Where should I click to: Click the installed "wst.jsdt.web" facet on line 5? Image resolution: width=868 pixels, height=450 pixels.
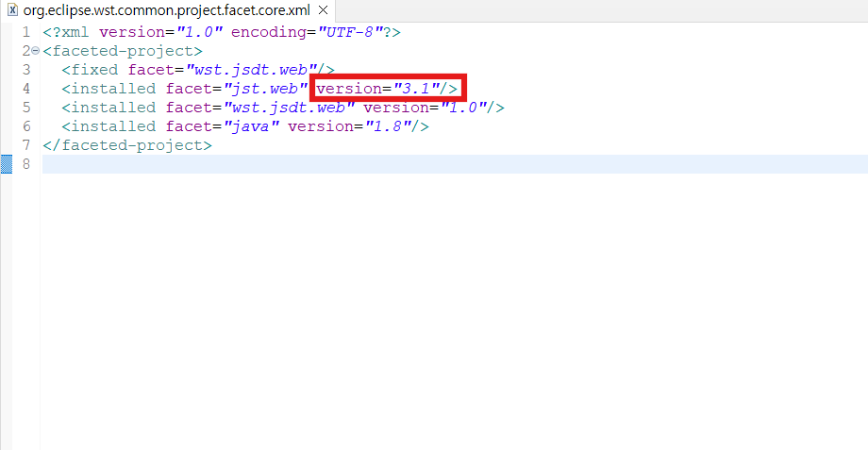[x=289, y=108]
